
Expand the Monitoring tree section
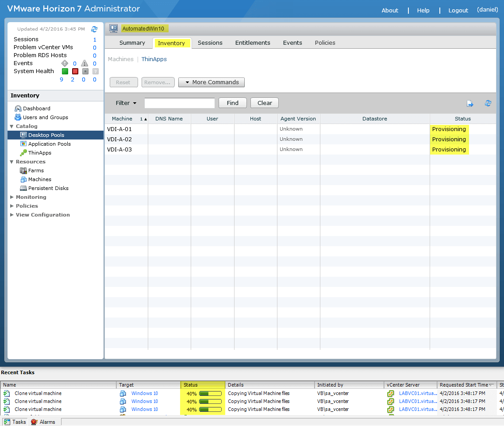coord(12,197)
